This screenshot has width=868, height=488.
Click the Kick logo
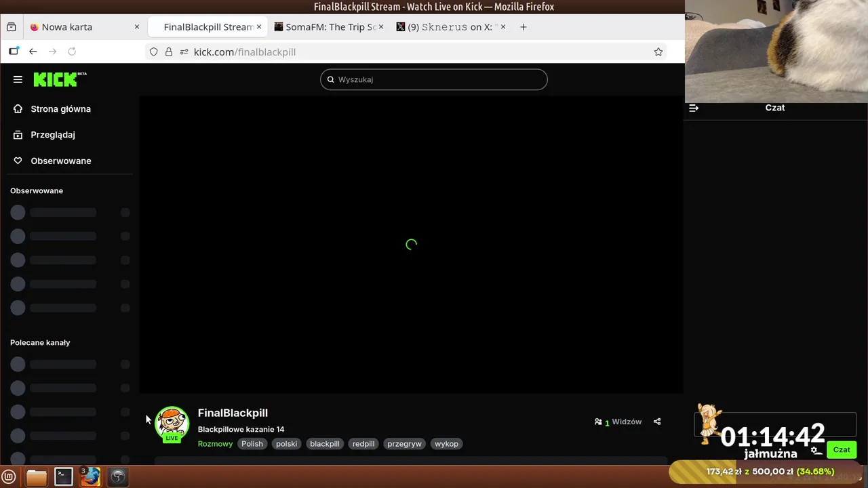pos(60,79)
